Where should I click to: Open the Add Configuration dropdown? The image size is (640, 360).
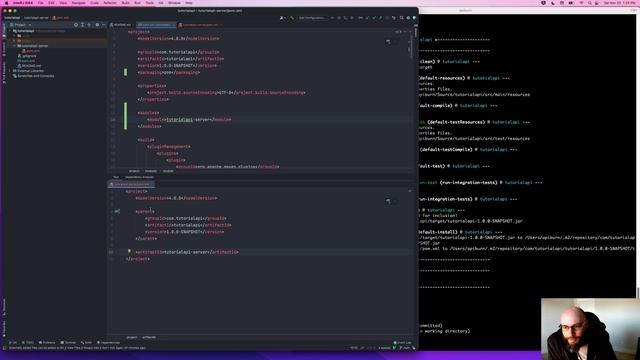pos(312,18)
